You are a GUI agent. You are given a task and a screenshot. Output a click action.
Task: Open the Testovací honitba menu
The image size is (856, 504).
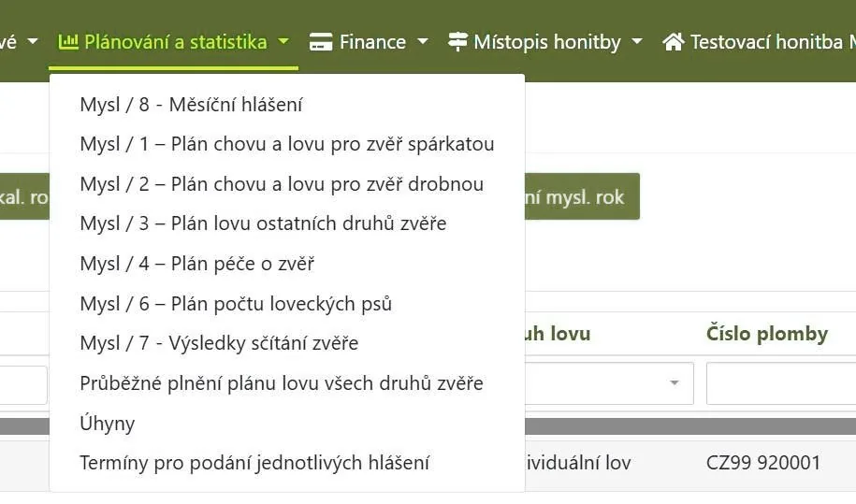[759, 42]
